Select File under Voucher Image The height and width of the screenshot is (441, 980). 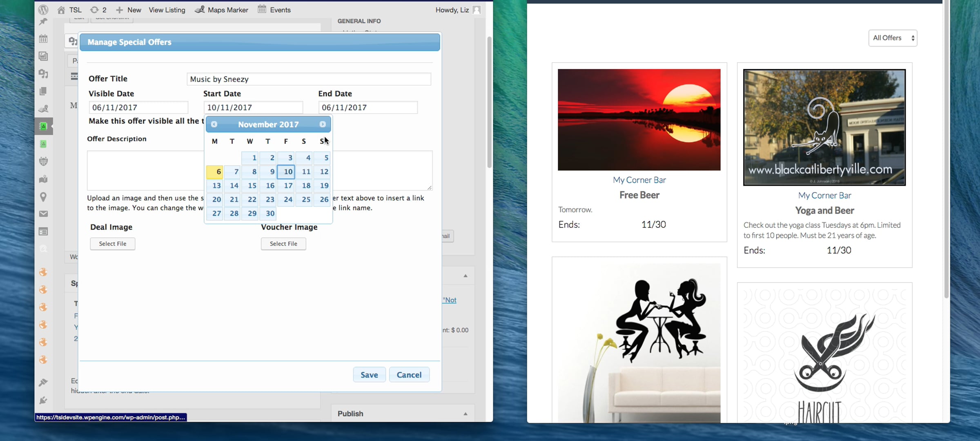(283, 244)
